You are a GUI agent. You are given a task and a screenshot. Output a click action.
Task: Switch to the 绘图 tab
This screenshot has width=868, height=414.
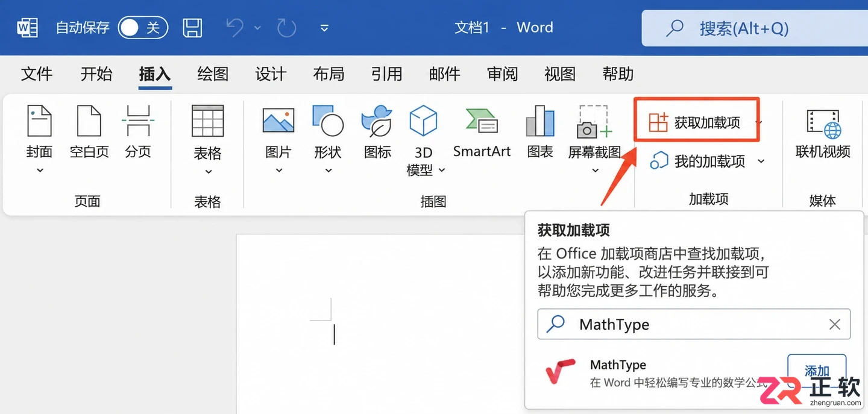pyautogui.click(x=213, y=74)
